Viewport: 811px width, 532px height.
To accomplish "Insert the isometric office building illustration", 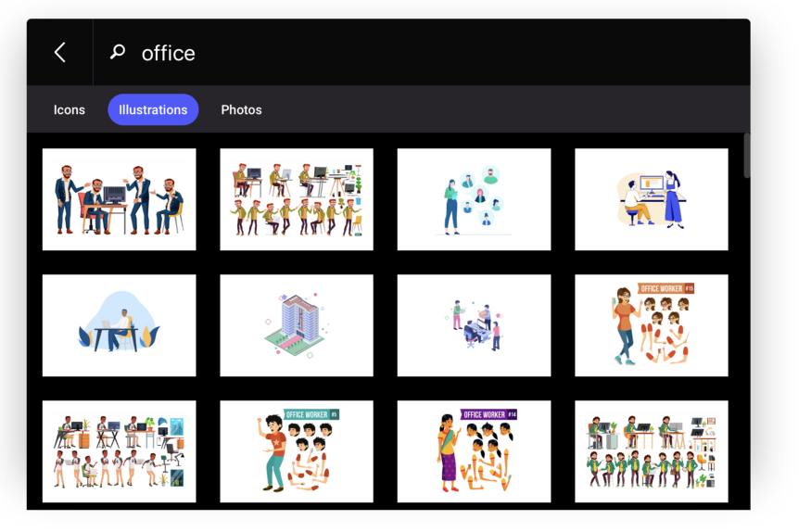I will click(297, 325).
